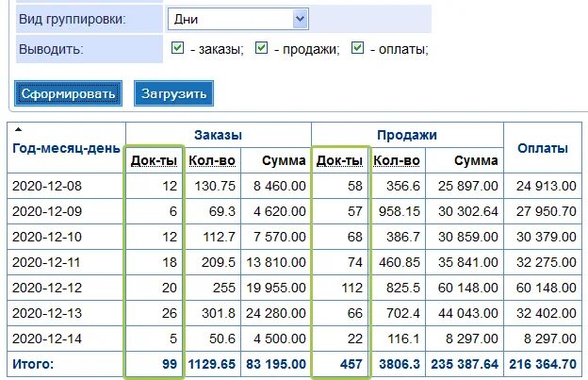588x380 pixels.
Task: Click payments value 32 402.00
Action: pos(547,313)
